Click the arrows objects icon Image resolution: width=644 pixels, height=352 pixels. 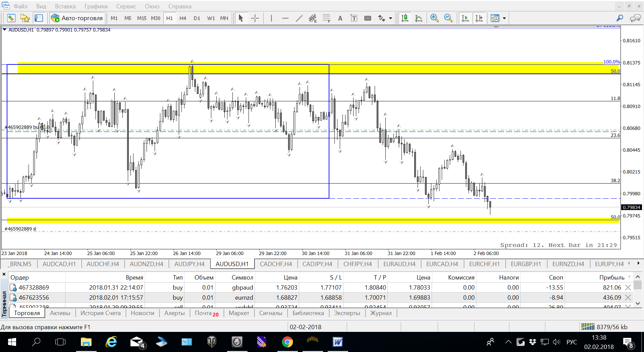click(382, 18)
